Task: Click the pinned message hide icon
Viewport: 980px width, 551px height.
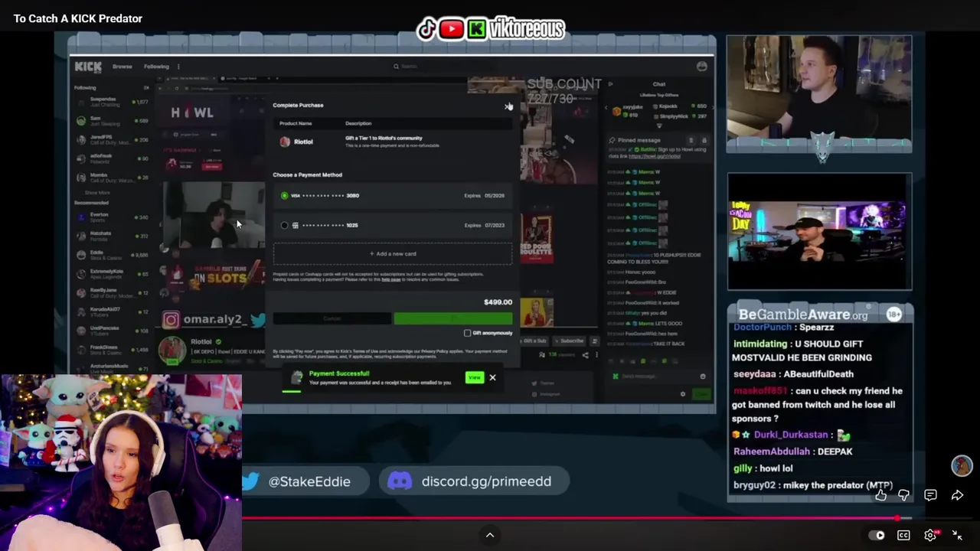Action: [691, 141]
